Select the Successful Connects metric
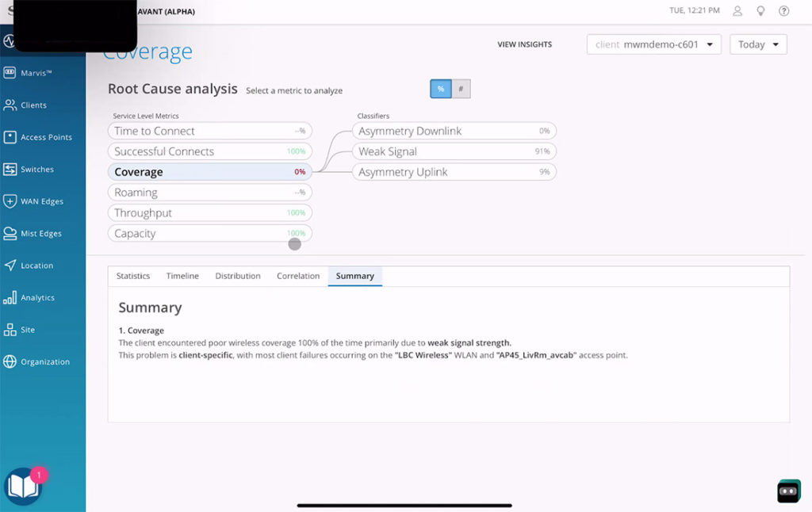 (x=209, y=151)
